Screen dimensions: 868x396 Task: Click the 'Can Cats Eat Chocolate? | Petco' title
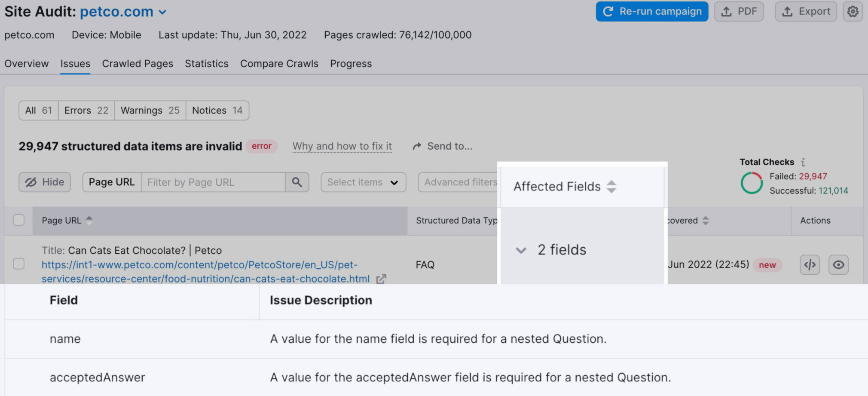(x=145, y=251)
